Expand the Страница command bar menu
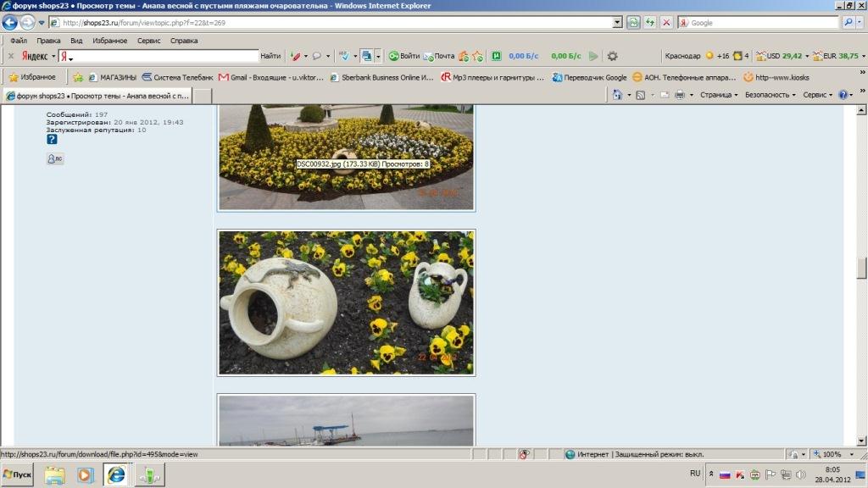The width and height of the screenshot is (868, 488). tap(719, 95)
